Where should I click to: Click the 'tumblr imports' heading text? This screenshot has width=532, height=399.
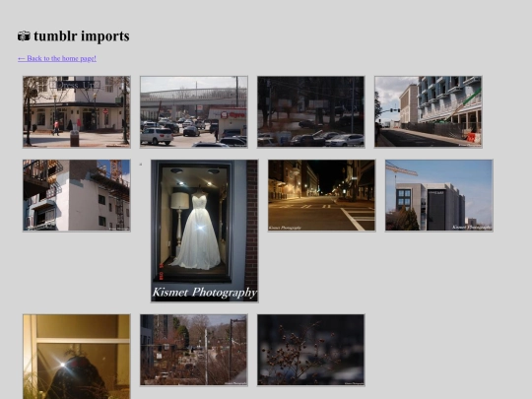click(82, 36)
